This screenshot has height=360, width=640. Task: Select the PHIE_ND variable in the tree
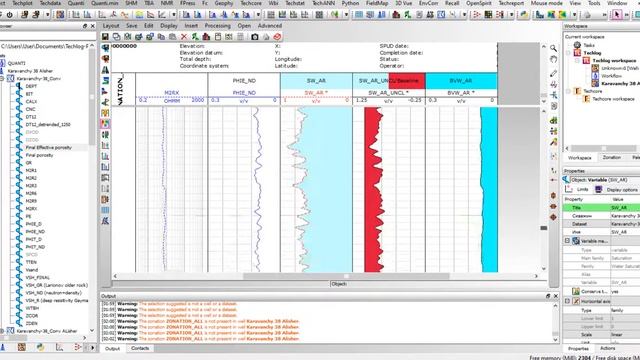pos(35,231)
